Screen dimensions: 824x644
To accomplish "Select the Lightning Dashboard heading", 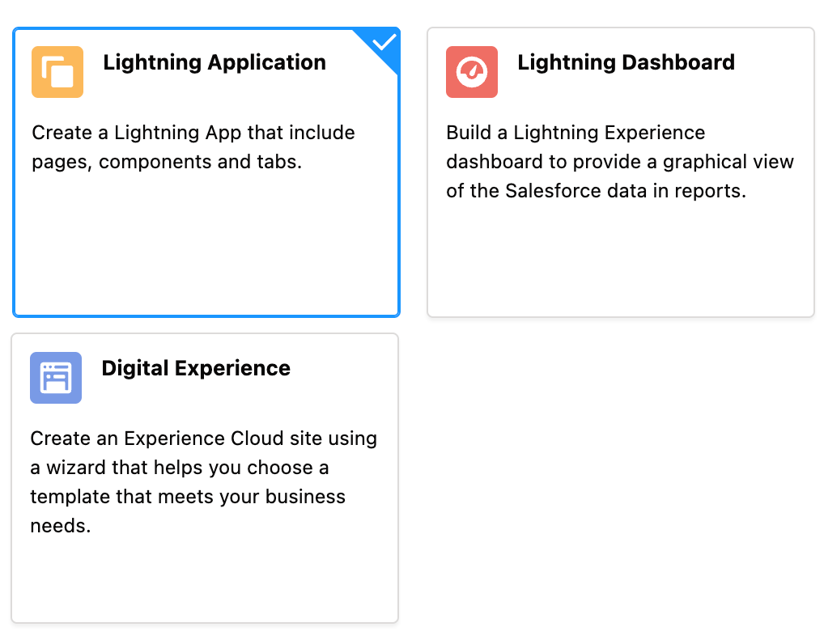I will coord(626,62).
